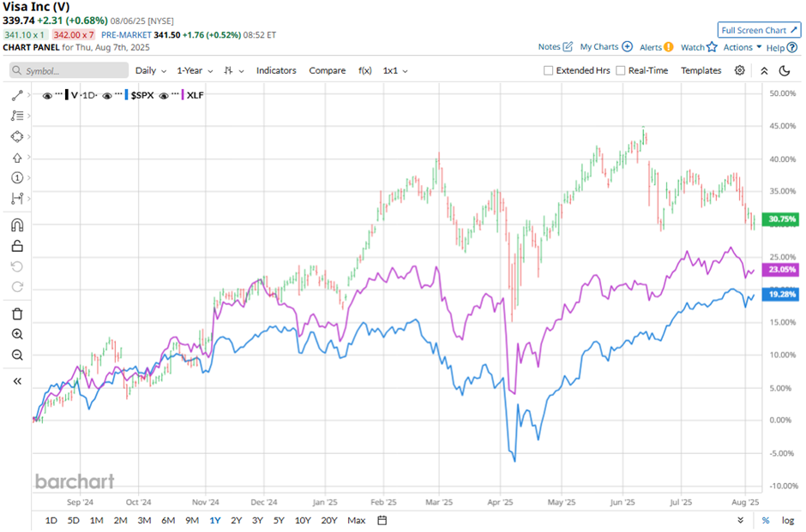806x532 pixels.
Task: Click the Watch star icon
Action: 712,47
